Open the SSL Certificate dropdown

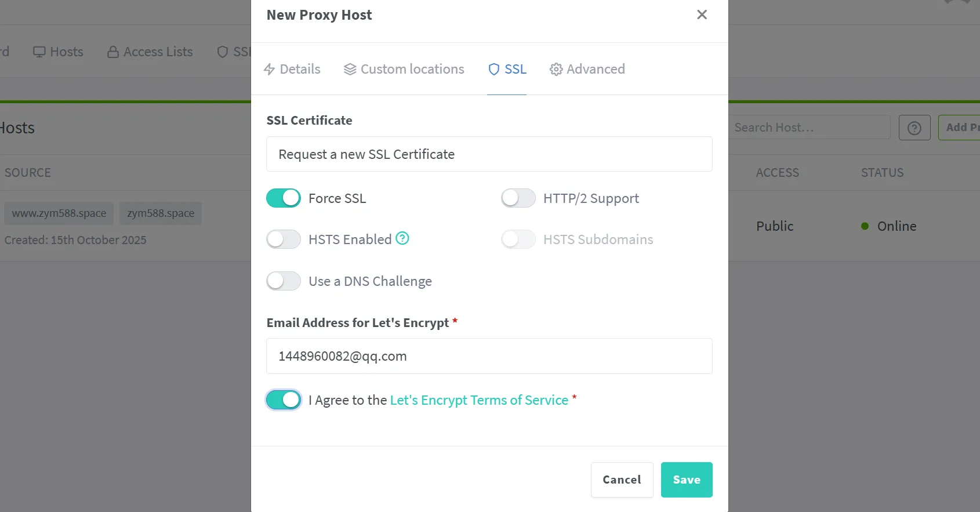tap(489, 154)
